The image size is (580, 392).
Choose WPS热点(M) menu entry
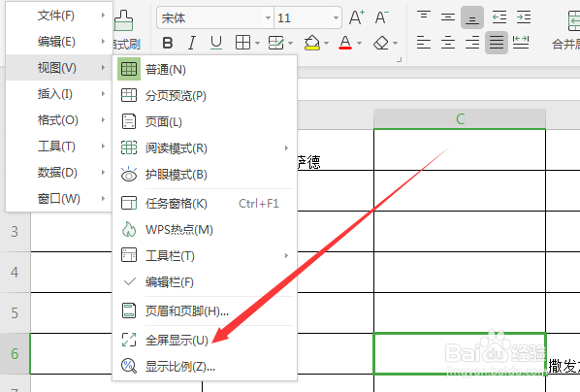click(205, 230)
